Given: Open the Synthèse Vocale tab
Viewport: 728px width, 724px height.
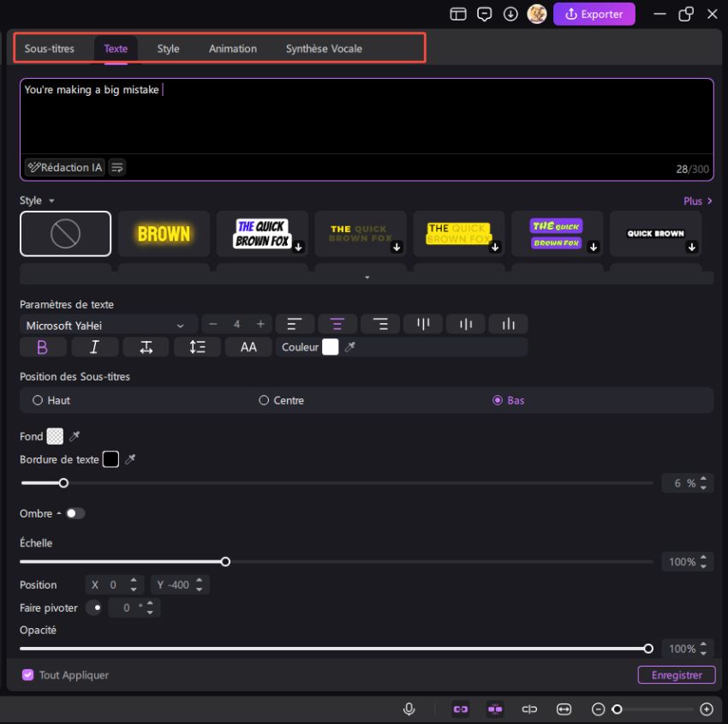Looking at the screenshot, I should click(x=324, y=49).
